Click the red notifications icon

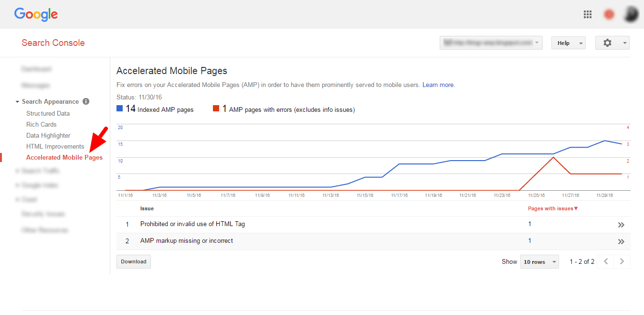tap(609, 14)
